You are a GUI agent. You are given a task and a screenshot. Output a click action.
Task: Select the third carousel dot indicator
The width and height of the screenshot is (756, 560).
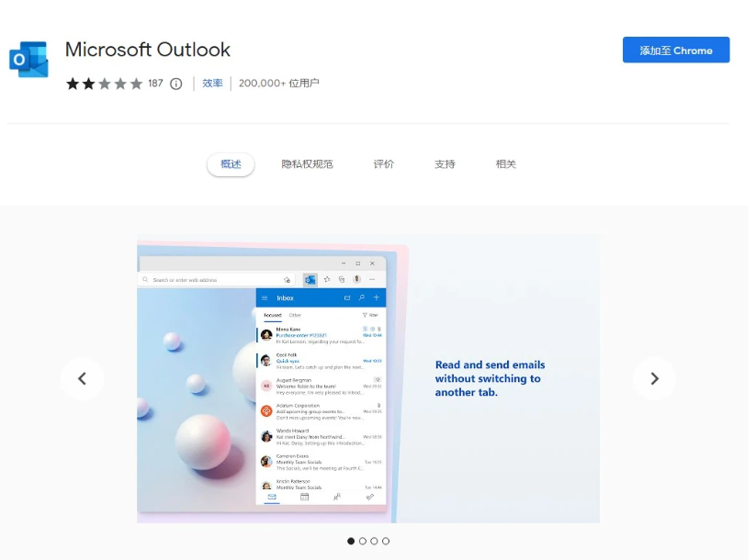374,542
